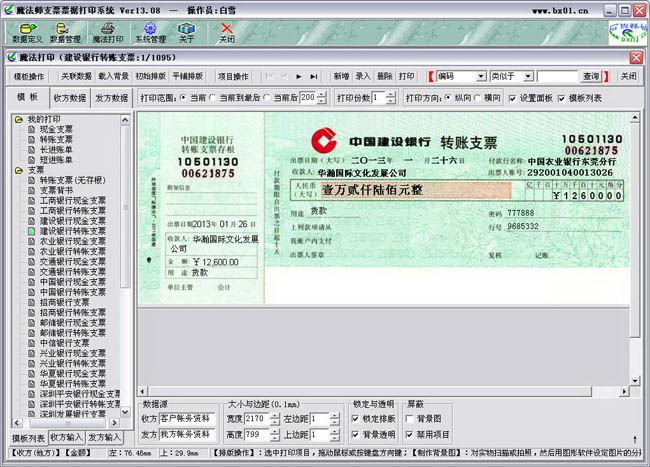Switch to the 模板 tab
This screenshot has height=467, width=650.
click(28, 98)
